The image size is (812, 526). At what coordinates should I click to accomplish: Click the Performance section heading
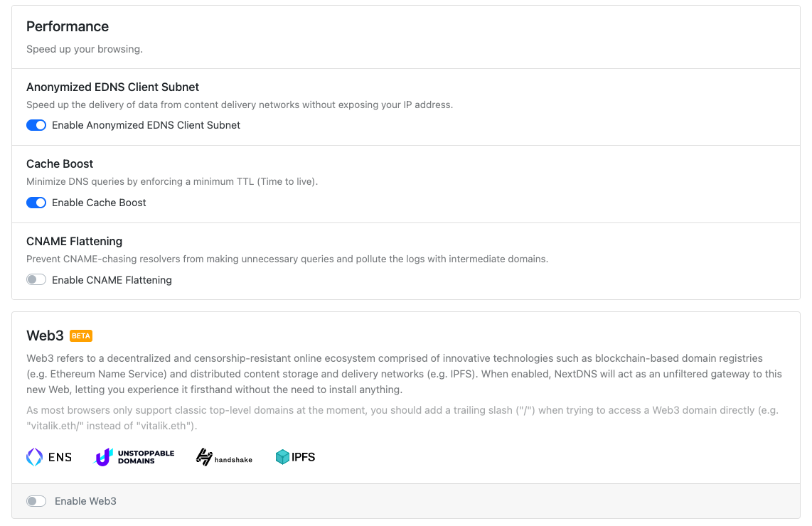pos(68,26)
